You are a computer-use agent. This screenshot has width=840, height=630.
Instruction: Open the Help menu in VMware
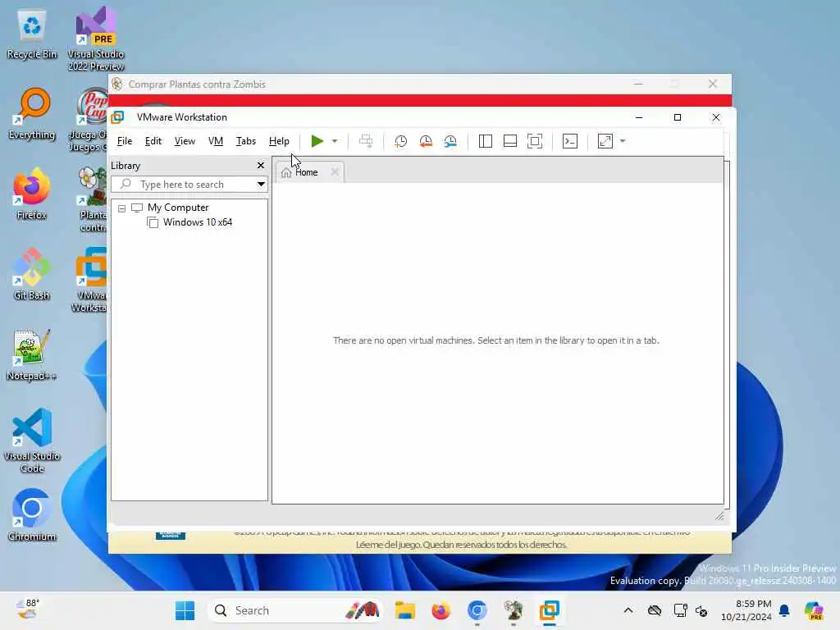tap(279, 141)
